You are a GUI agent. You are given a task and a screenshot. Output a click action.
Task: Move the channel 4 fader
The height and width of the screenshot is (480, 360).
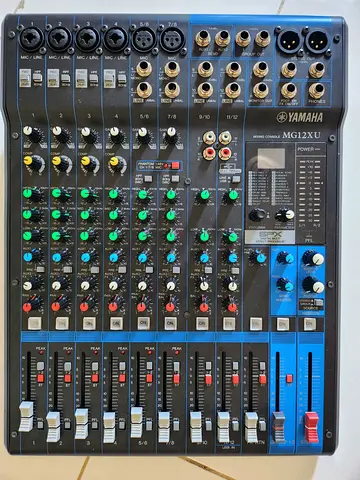(109, 427)
